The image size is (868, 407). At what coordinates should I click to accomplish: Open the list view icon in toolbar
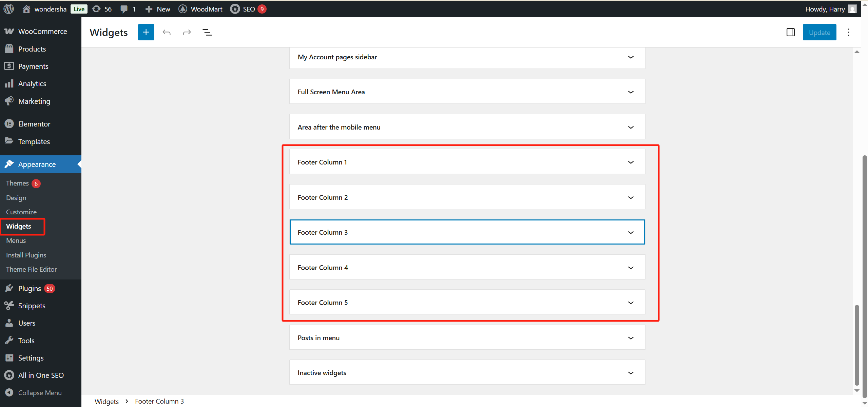[207, 32]
